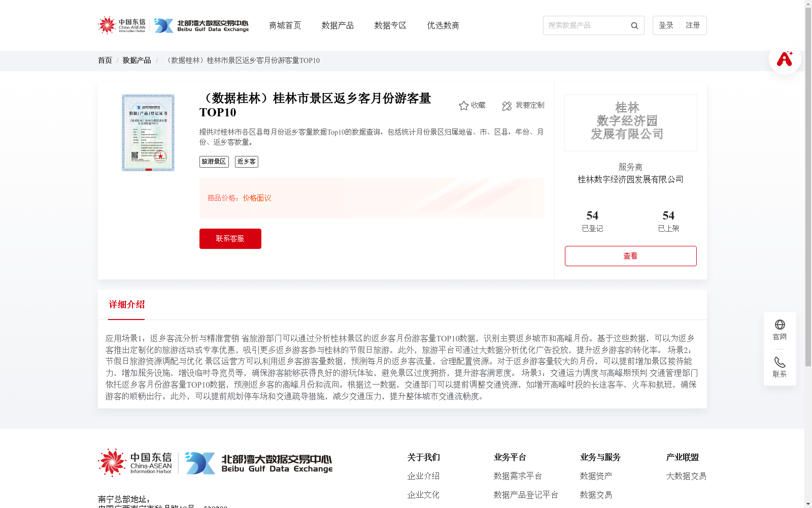The width and height of the screenshot is (812, 508).
Task: Click the 数据产品 breadcrumb link
Action: (x=137, y=60)
